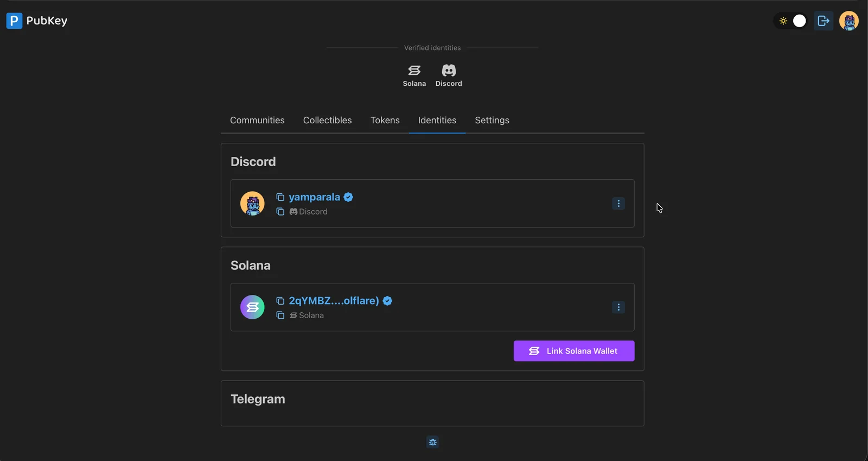The image size is (868, 461).
Task: Copy the Discord provider label
Action: click(280, 212)
